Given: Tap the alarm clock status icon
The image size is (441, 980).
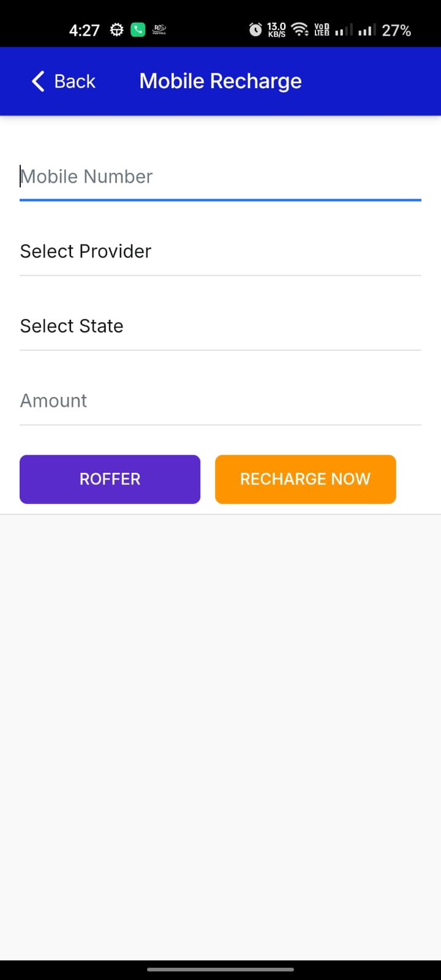Looking at the screenshot, I should (255, 29).
